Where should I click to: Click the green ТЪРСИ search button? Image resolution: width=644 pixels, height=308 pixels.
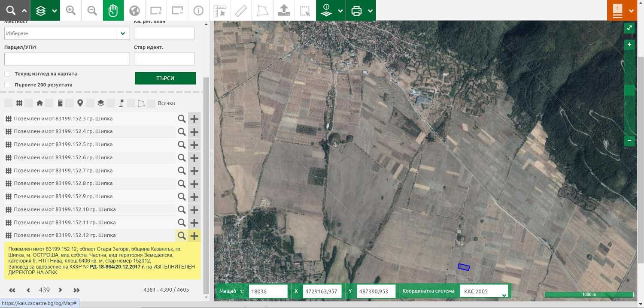point(165,79)
